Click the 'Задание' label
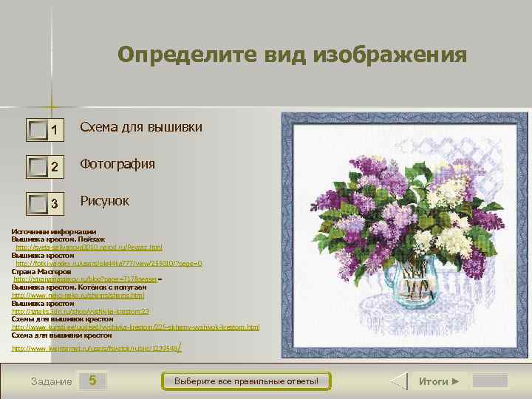 pos(51,381)
